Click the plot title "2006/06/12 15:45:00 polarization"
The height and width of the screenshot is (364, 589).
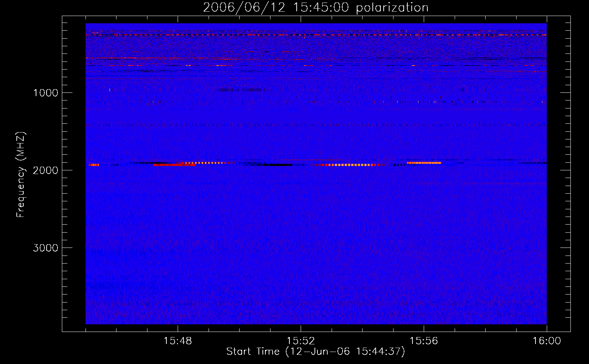316,8
